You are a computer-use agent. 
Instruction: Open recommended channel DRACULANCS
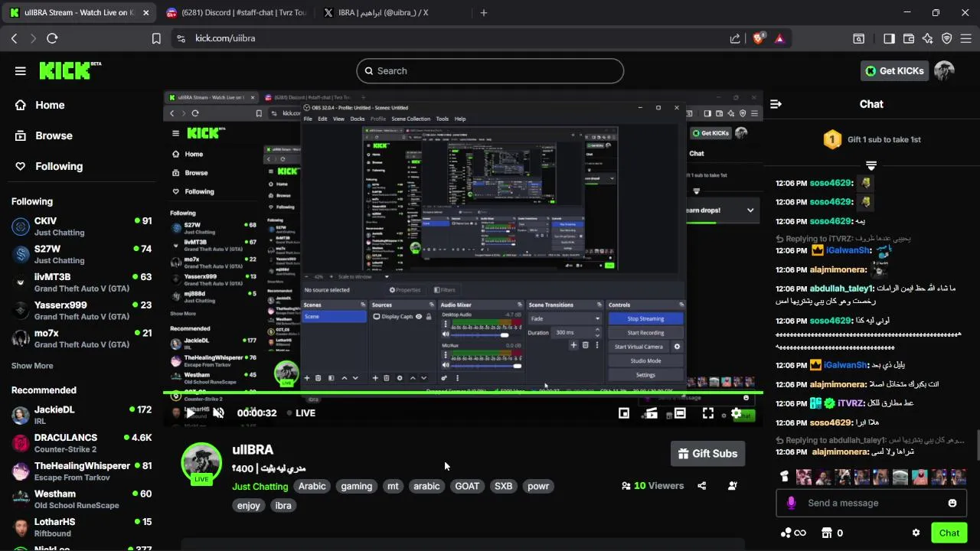tap(80, 443)
